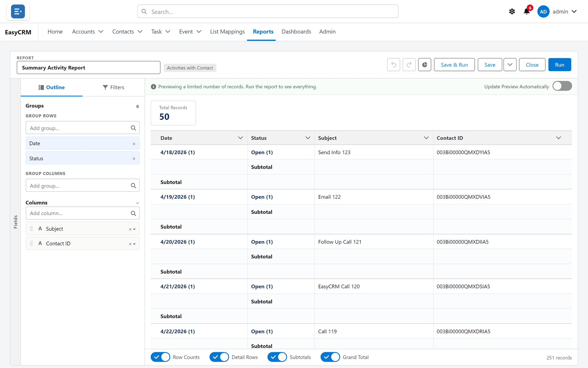Click the Save & Run button

coord(454,65)
